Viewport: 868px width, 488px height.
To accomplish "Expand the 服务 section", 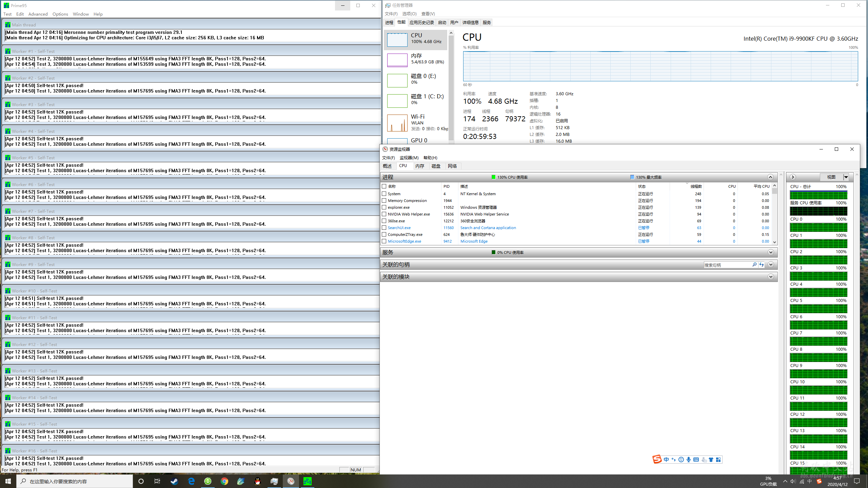I will [770, 252].
